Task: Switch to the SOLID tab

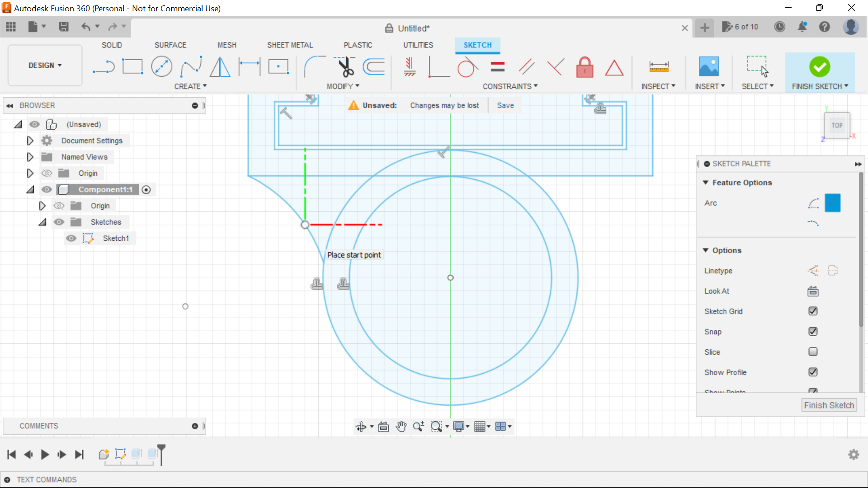Action: [111, 45]
